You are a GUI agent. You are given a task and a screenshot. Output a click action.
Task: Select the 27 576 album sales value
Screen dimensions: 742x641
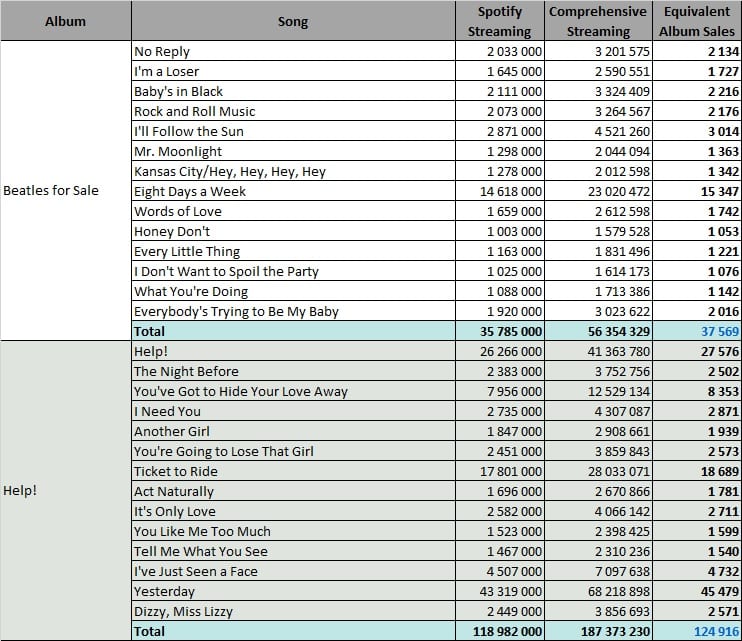pos(697,351)
